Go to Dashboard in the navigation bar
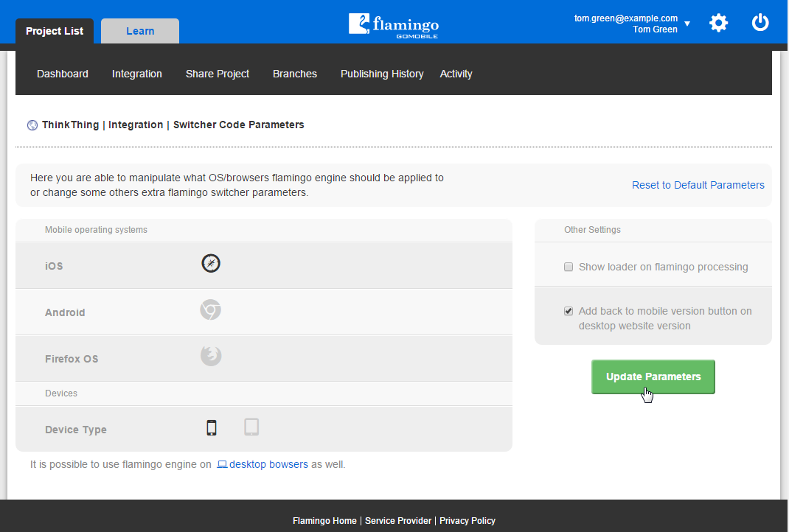 coord(63,74)
